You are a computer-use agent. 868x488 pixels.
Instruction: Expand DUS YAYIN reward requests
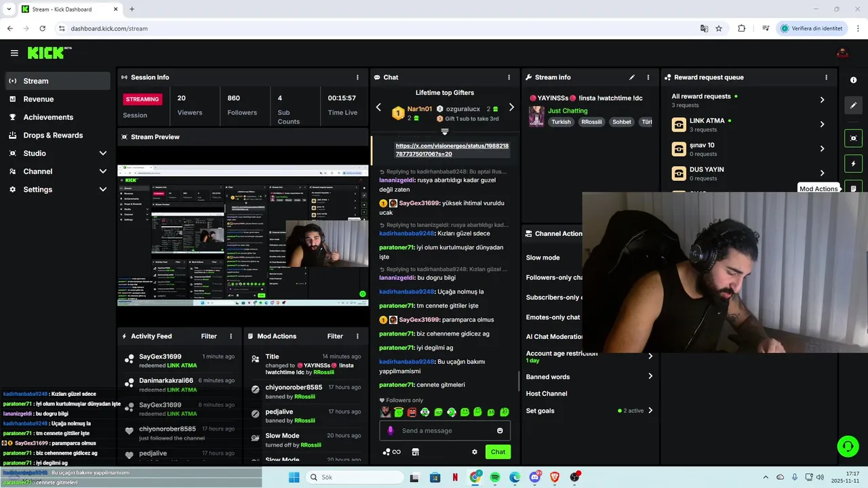coord(822,174)
